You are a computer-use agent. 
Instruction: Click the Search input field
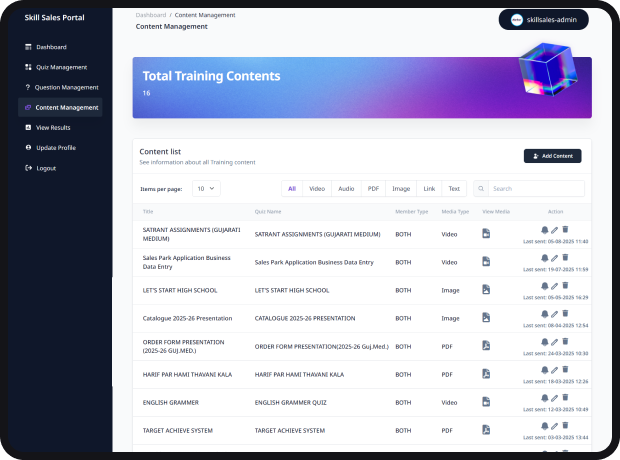[x=536, y=189]
